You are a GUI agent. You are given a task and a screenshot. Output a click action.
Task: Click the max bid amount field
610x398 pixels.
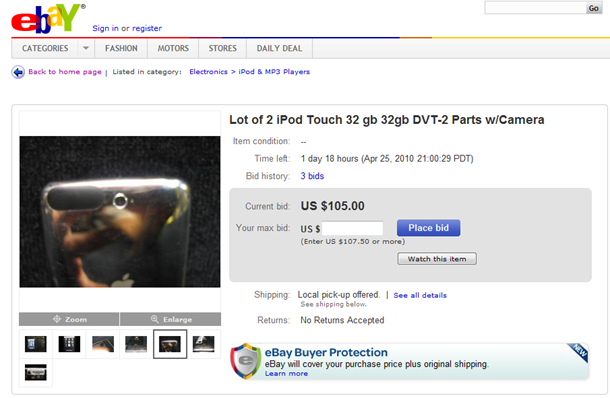352,228
